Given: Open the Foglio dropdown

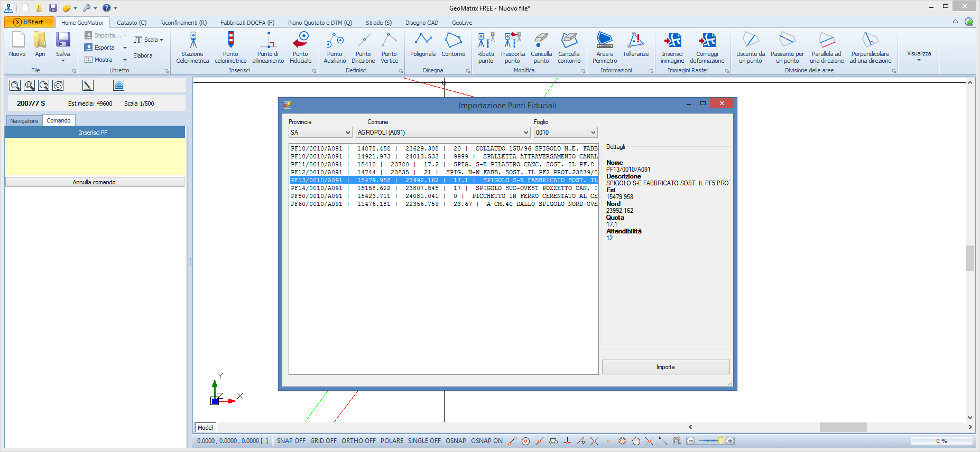Looking at the screenshot, I should click(x=566, y=133).
